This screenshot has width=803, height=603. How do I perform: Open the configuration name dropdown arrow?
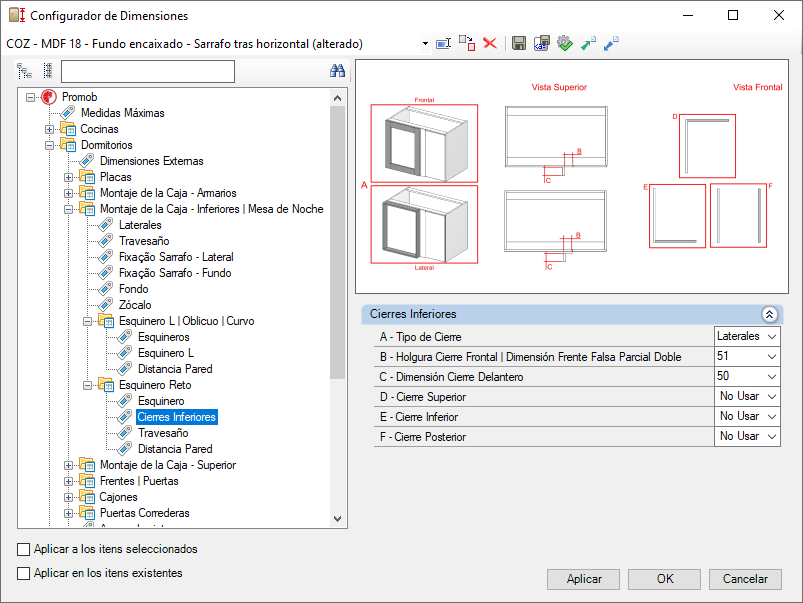point(425,44)
